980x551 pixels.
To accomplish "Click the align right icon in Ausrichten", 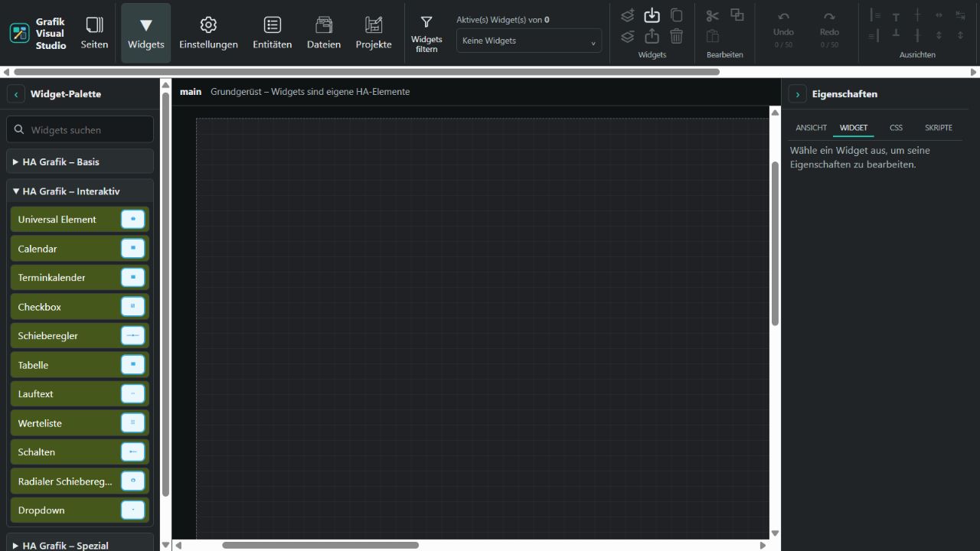I will coord(874,35).
